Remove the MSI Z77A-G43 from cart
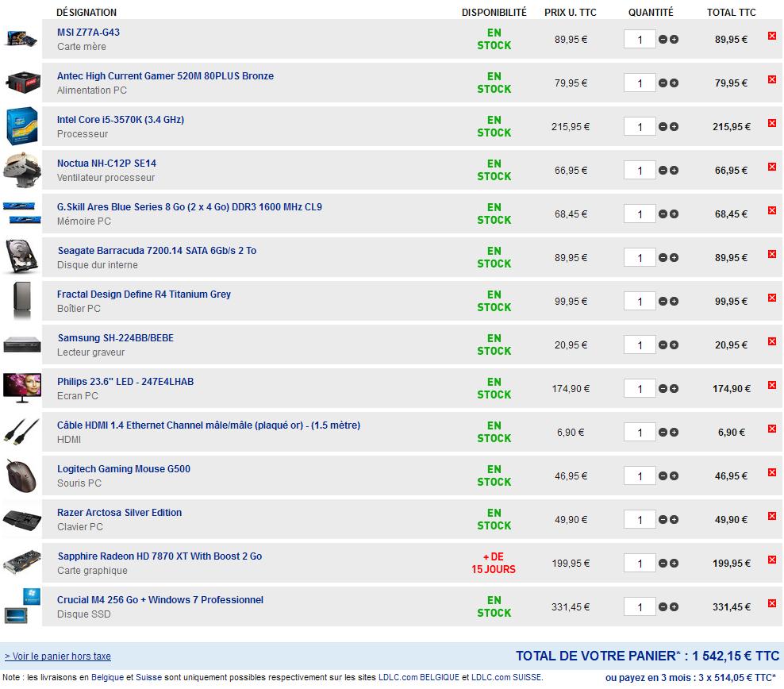Image resolution: width=784 pixels, height=689 pixels. [x=771, y=36]
